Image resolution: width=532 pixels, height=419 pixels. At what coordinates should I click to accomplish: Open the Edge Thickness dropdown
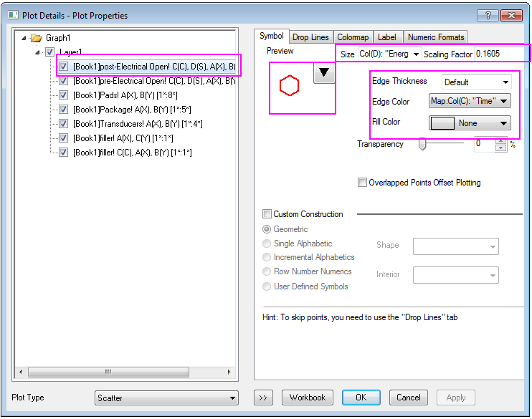tap(477, 82)
